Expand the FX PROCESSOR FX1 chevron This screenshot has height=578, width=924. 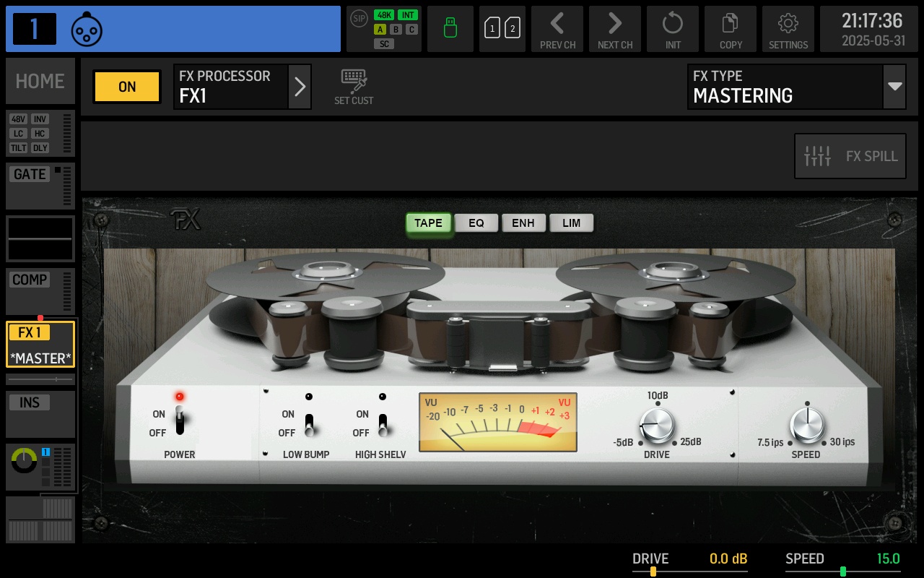click(300, 86)
